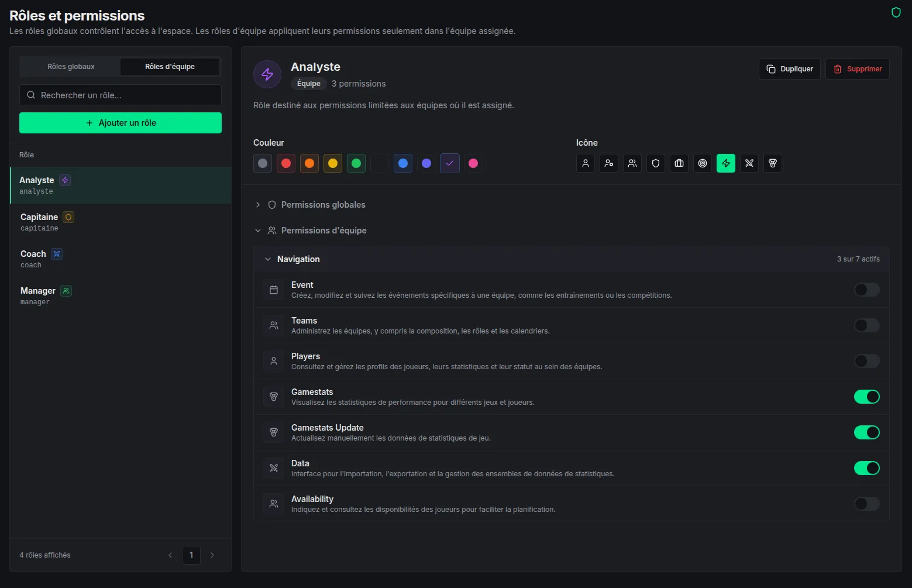Screen dimensions: 912x588
Task: Choose the medal icon in the Icône picker
Action: [773, 163]
